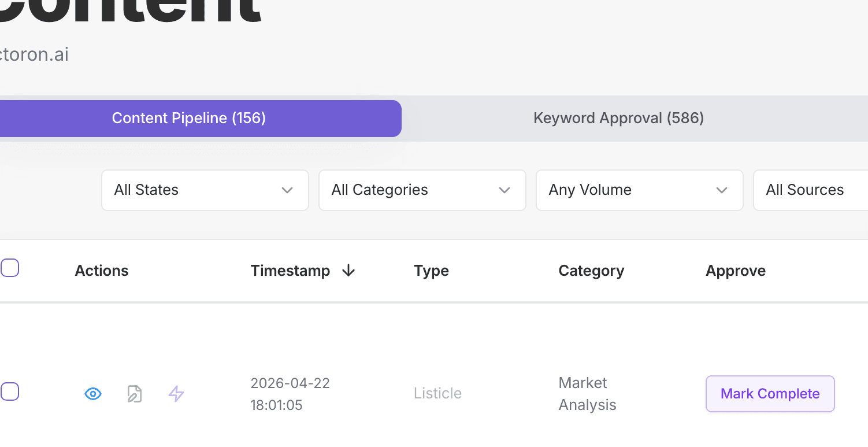This screenshot has width=868, height=447.
Task: Click the Mark Complete button
Action: (770, 393)
